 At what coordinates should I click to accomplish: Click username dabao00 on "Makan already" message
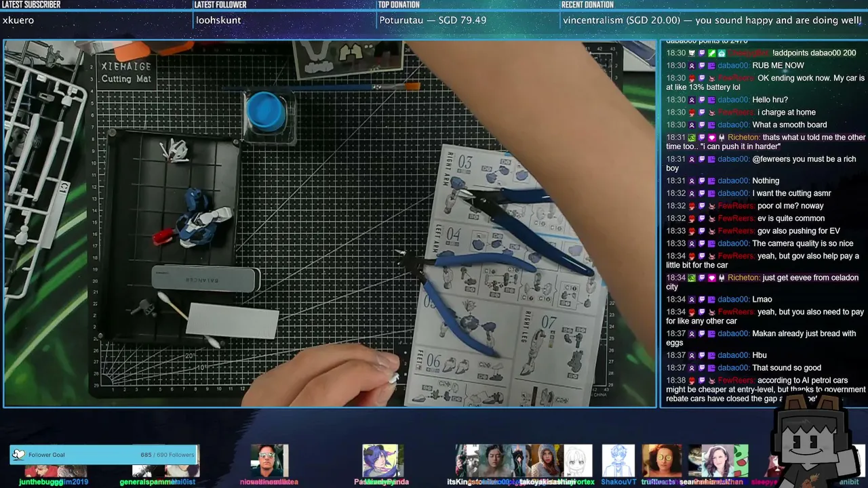(734, 334)
